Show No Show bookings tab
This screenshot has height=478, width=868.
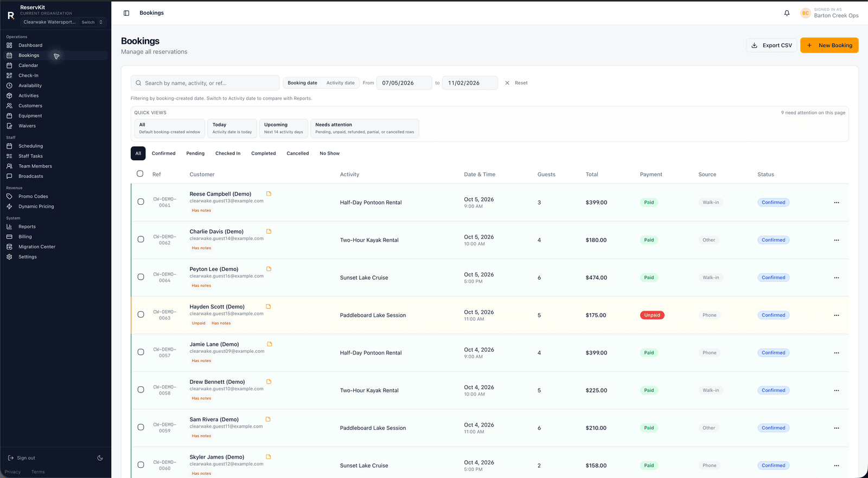[329, 153]
